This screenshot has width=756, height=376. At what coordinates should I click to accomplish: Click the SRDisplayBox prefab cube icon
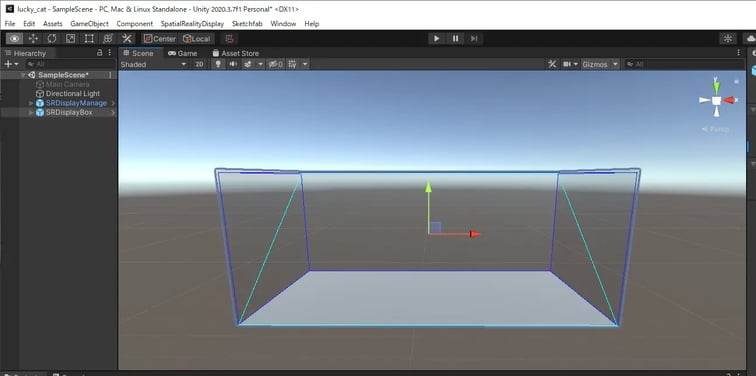[40, 112]
